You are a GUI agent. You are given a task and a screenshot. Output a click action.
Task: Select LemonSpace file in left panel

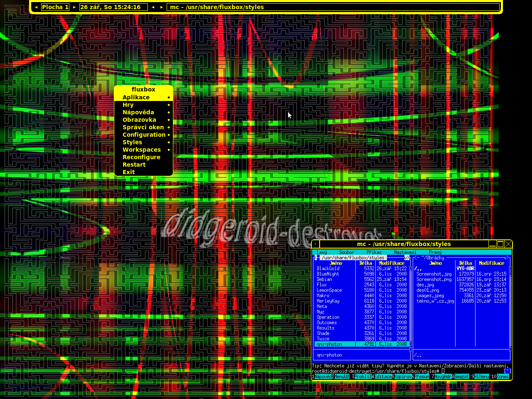click(x=362, y=290)
